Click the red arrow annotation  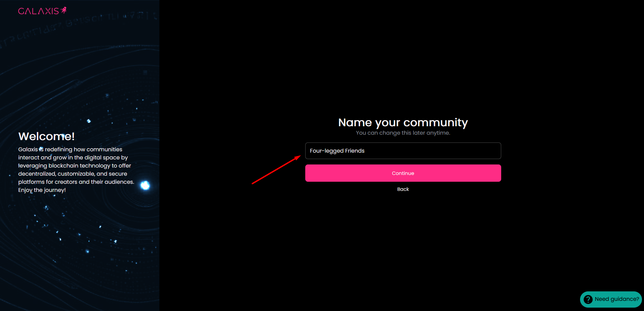276,170
